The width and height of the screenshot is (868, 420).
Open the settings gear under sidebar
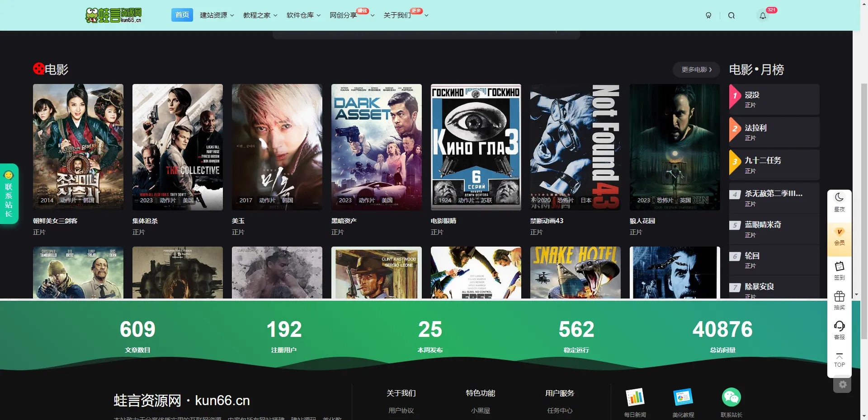[842, 385]
